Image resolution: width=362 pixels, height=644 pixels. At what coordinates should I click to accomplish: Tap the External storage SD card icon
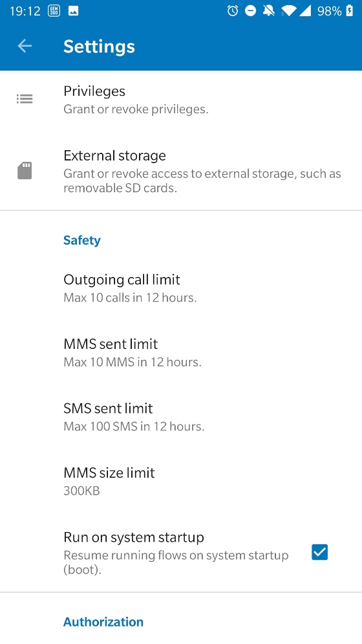(x=25, y=170)
